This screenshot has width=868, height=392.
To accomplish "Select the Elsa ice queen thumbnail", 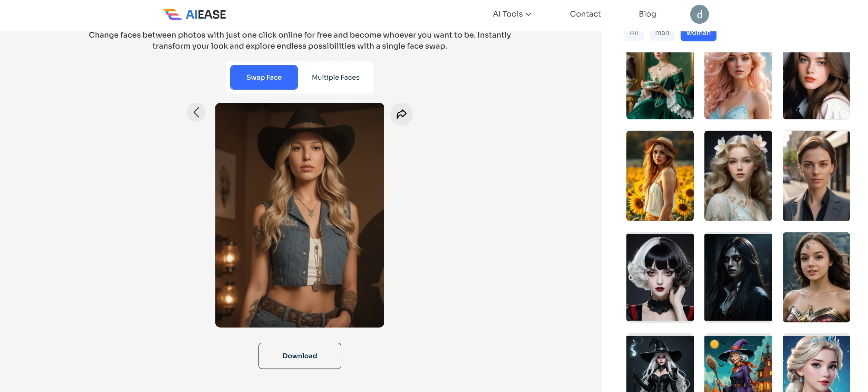I will click(x=817, y=365).
